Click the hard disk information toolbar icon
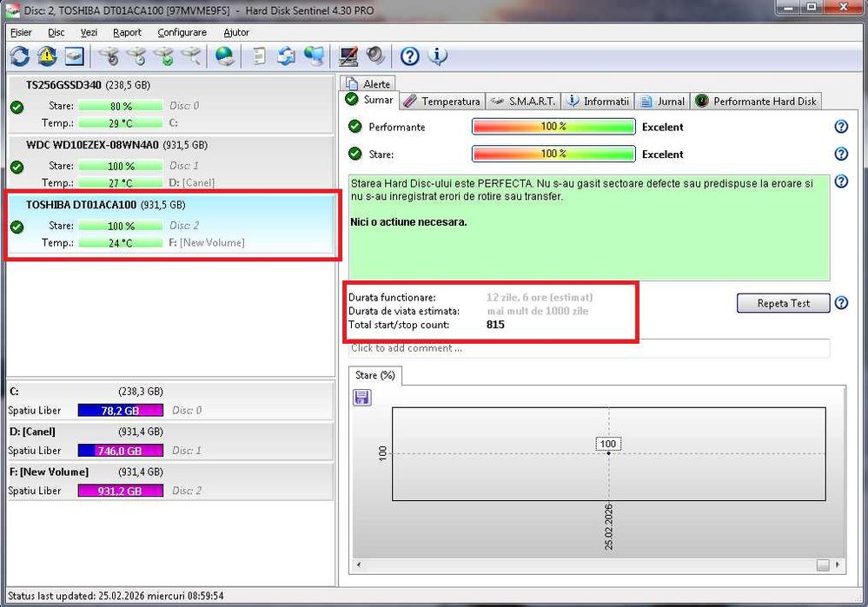 coord(74,56)
